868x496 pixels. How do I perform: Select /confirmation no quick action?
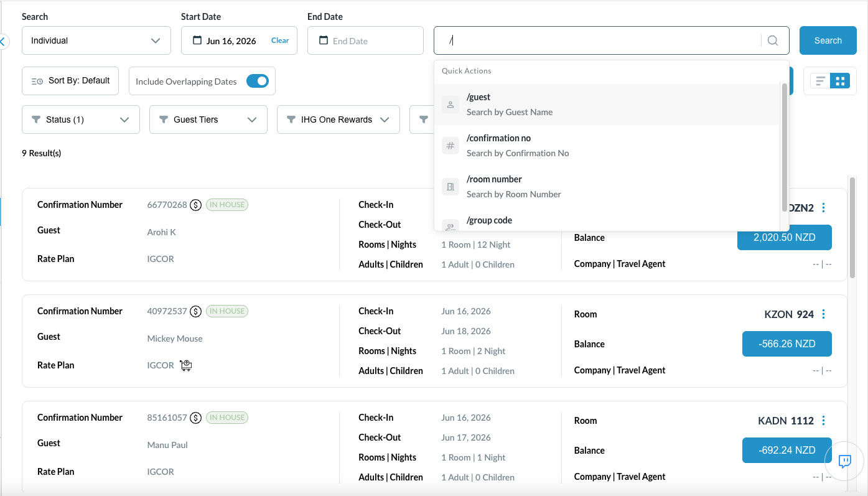[x=607, y=146]
